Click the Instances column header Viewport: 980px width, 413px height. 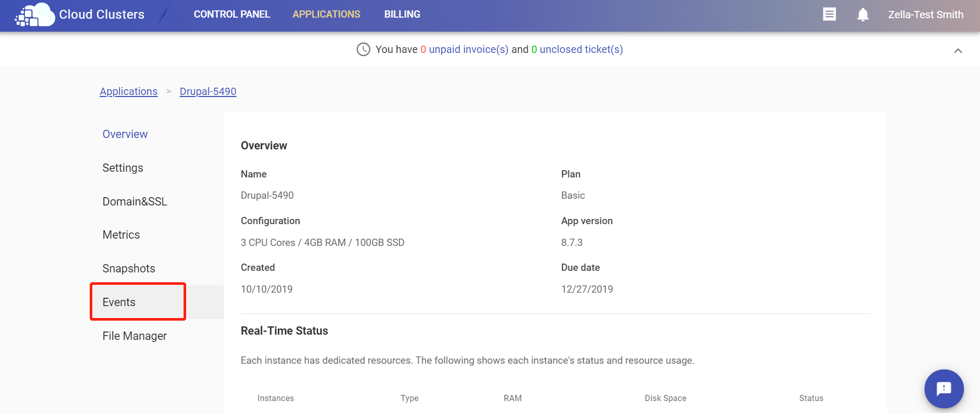coord(276,398)
